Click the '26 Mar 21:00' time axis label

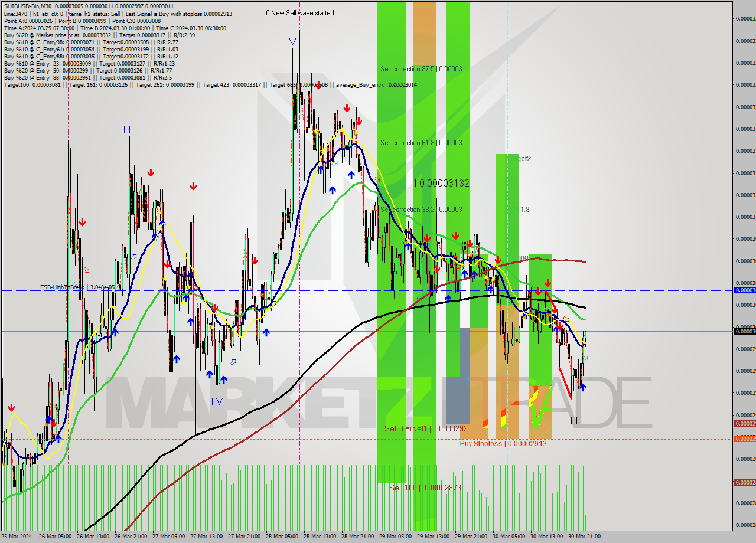tap(131, 536)
